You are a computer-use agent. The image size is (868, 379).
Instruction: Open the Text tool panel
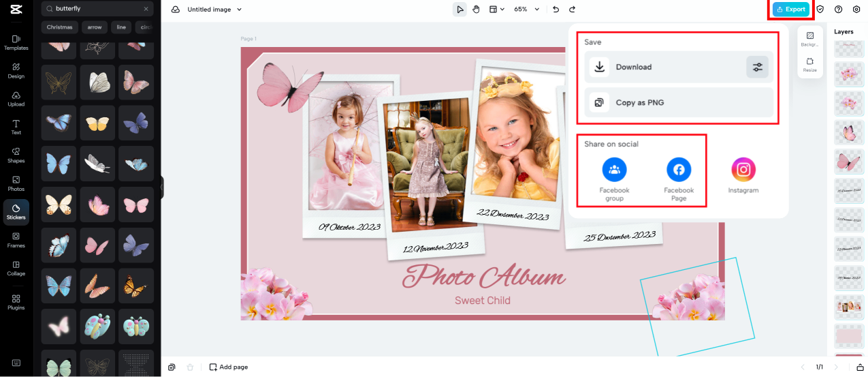[x=16, y=127]
